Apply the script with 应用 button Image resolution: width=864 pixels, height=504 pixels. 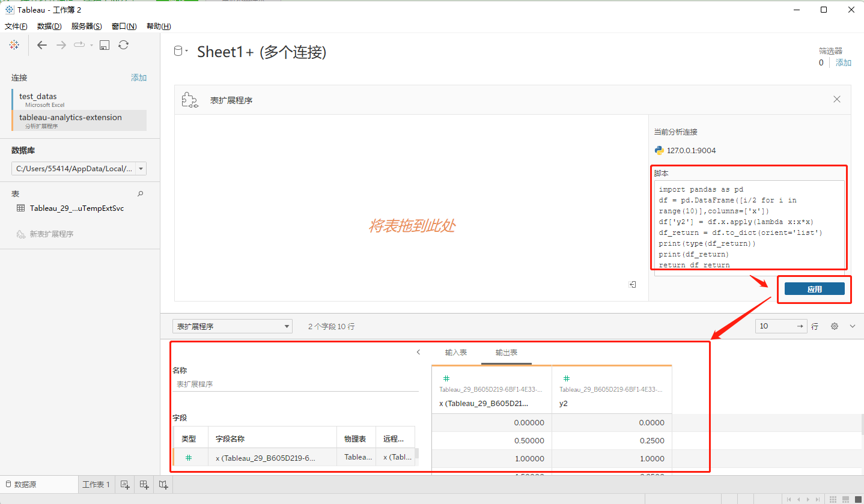814,289
